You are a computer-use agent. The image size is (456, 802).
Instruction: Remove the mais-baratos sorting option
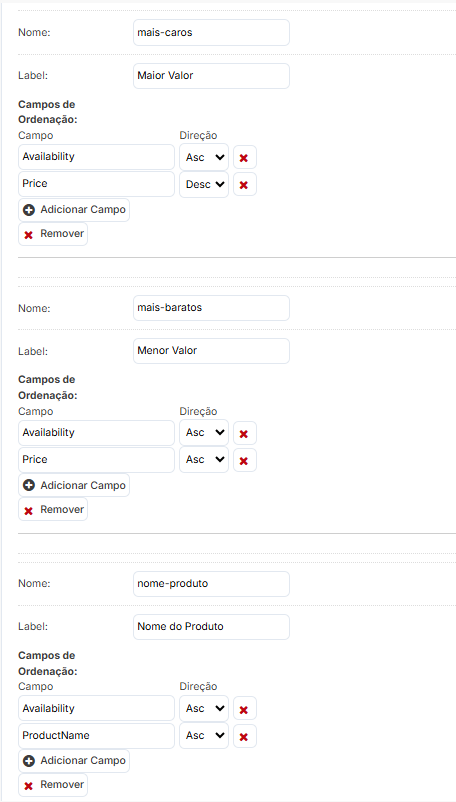tap(53, 509)
